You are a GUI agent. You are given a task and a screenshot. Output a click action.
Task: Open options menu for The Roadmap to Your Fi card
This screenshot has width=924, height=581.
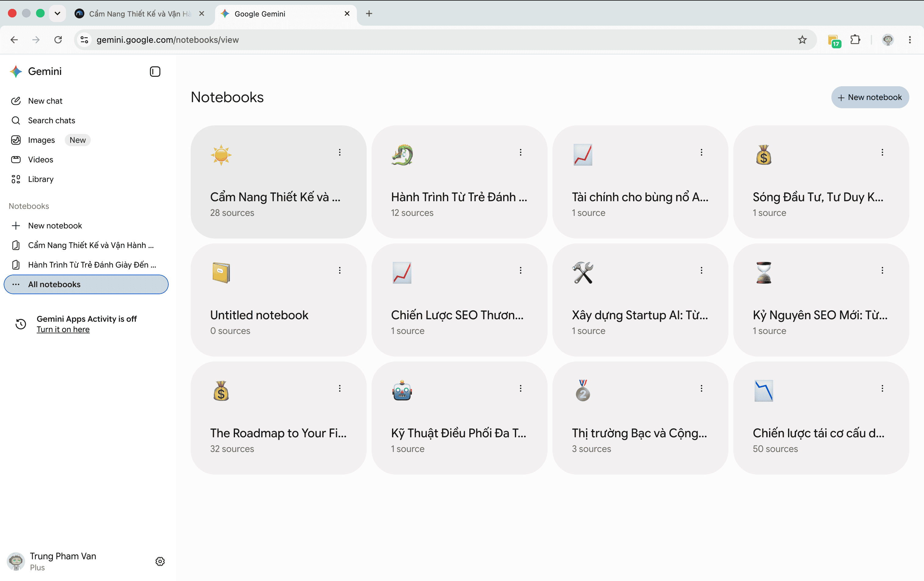pyautogui.click(x=339, y=388)
